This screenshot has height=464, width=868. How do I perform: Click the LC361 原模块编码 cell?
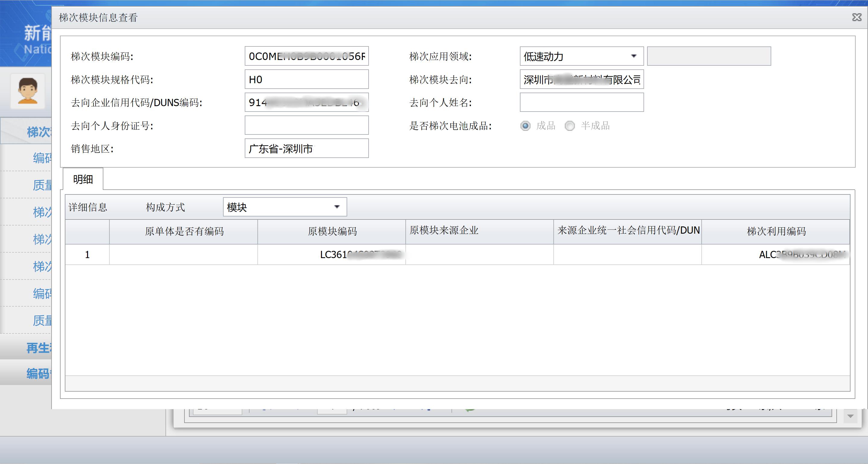coord(332,254)
